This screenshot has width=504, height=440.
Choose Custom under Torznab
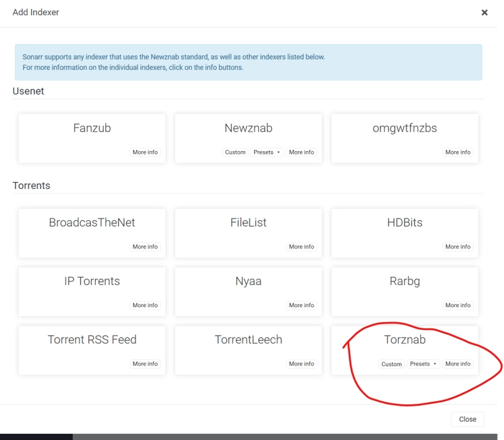(x=391, y=364)
